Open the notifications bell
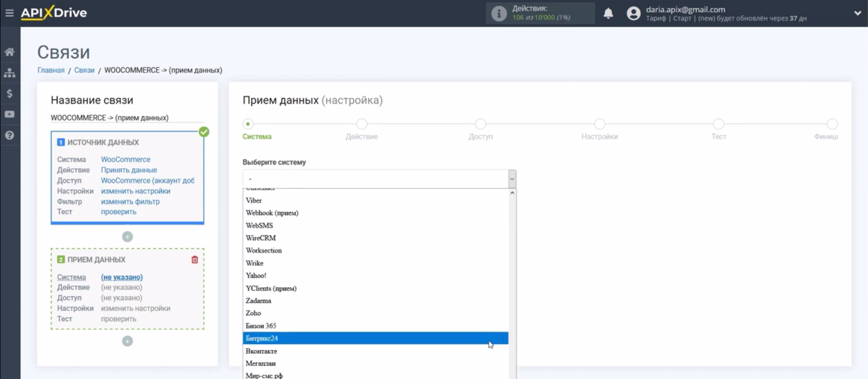This screenshot has width=868, height=379. click(x=608, y=14)
